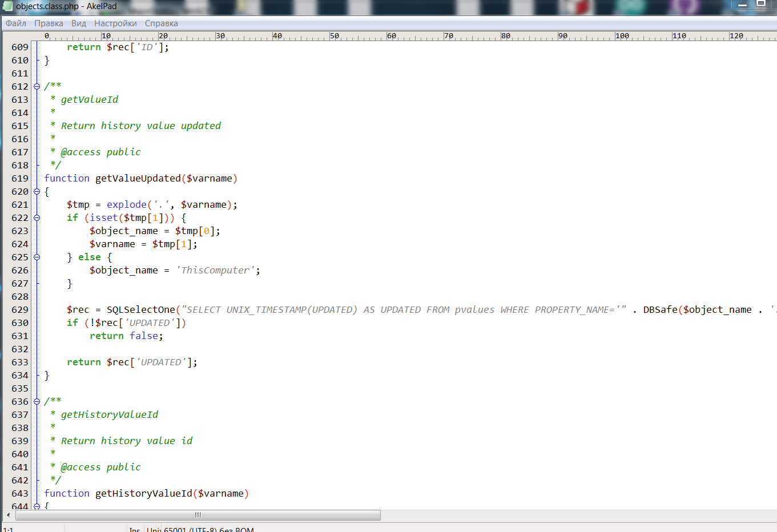Collapse the else block fold at line 625
Viewport: 777px width, 532px height.
(x=37, y=257)
